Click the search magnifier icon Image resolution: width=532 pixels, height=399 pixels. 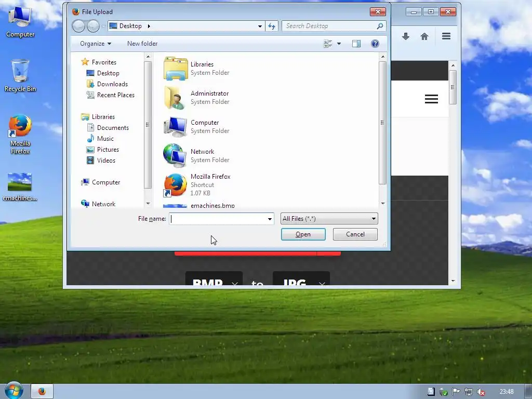(x=380, y=26)
